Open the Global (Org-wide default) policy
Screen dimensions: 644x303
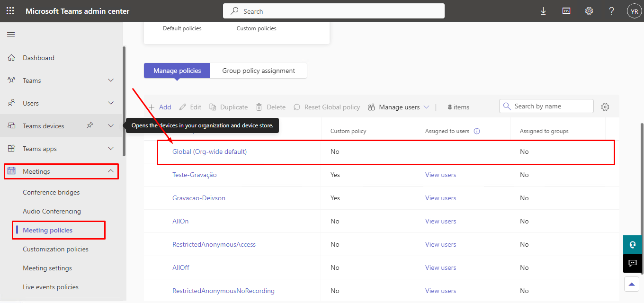pyautogui.click(x=209, y=151)
